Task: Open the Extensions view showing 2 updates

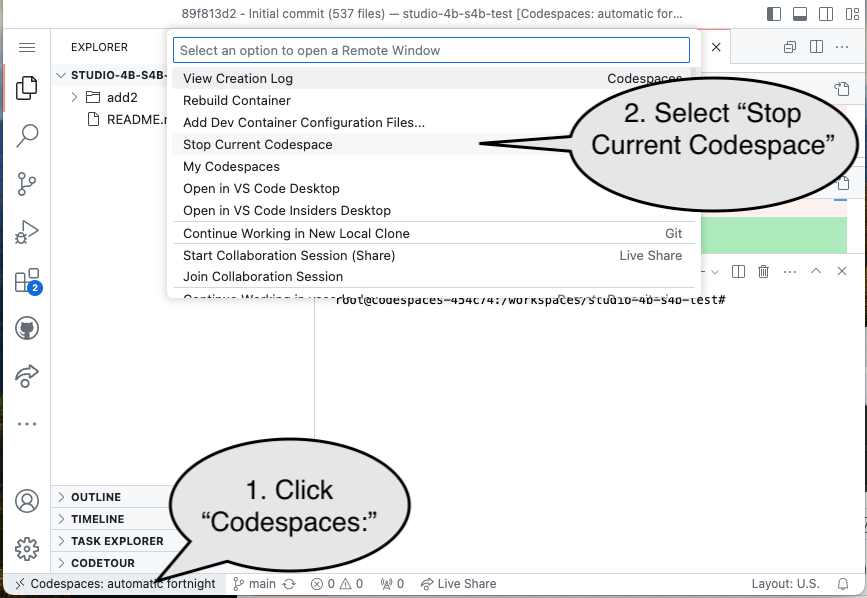Action: (27, 280)
